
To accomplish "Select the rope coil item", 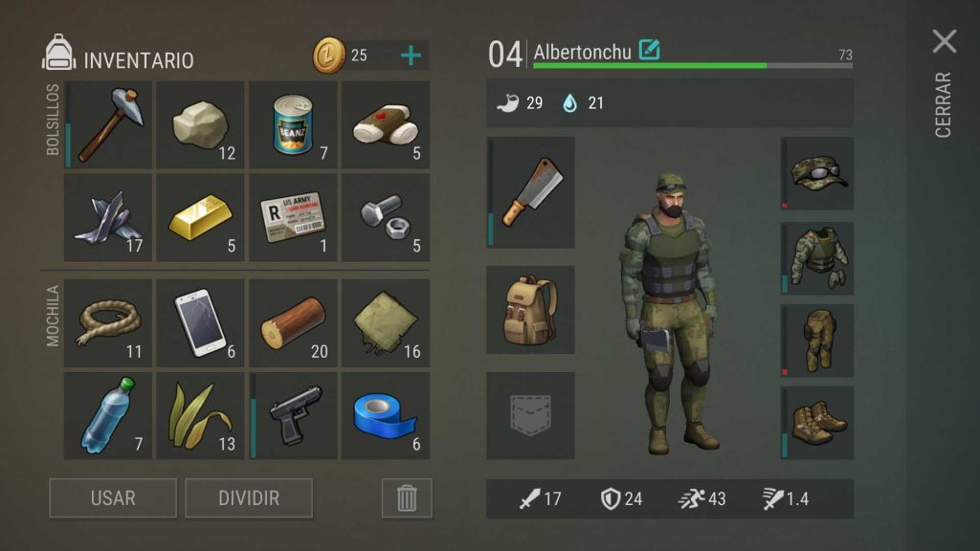I will pos(108,323).
